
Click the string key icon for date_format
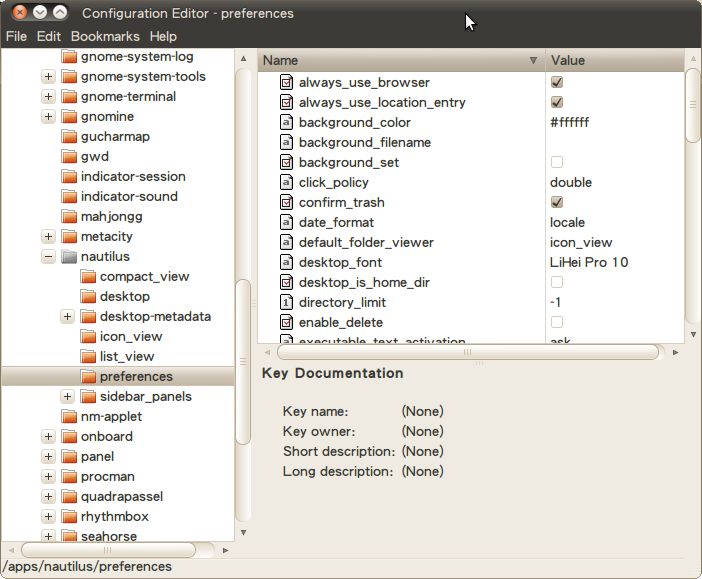[287, 223]
